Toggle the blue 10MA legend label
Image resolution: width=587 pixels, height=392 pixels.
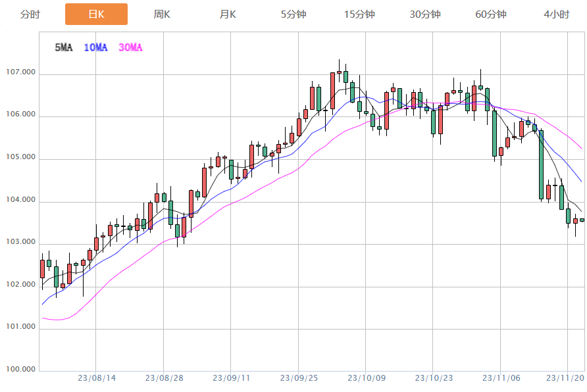click(95, 47)
